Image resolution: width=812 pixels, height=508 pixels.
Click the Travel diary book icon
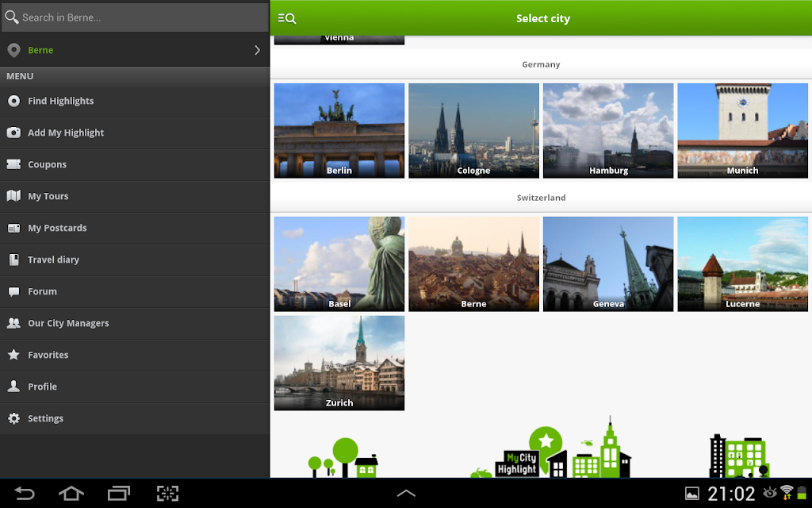[x=14, y=260]
